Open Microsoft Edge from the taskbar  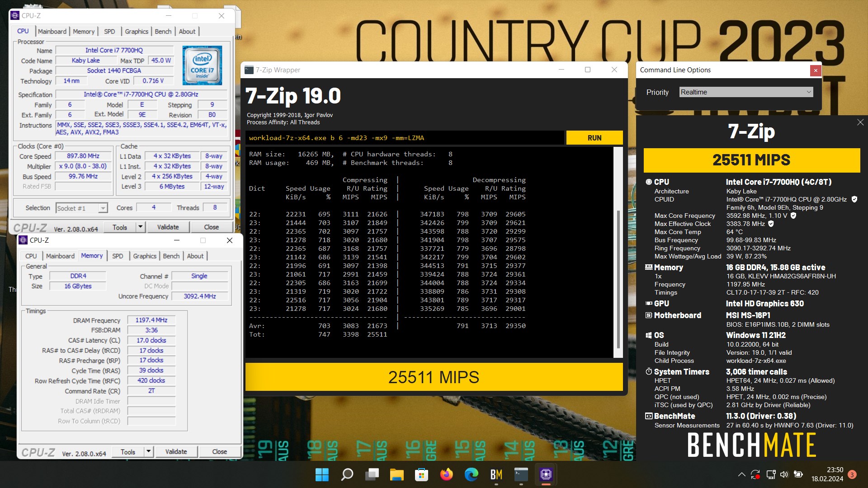click(471, 474)
